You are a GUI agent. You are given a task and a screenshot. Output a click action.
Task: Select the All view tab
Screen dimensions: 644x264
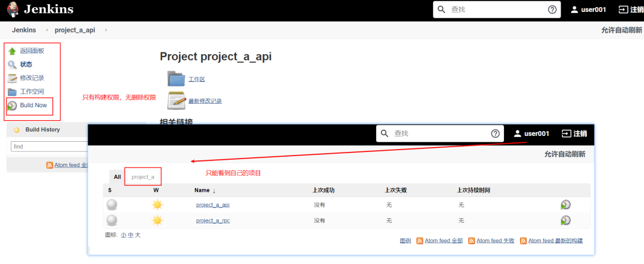tap(117, 177)
